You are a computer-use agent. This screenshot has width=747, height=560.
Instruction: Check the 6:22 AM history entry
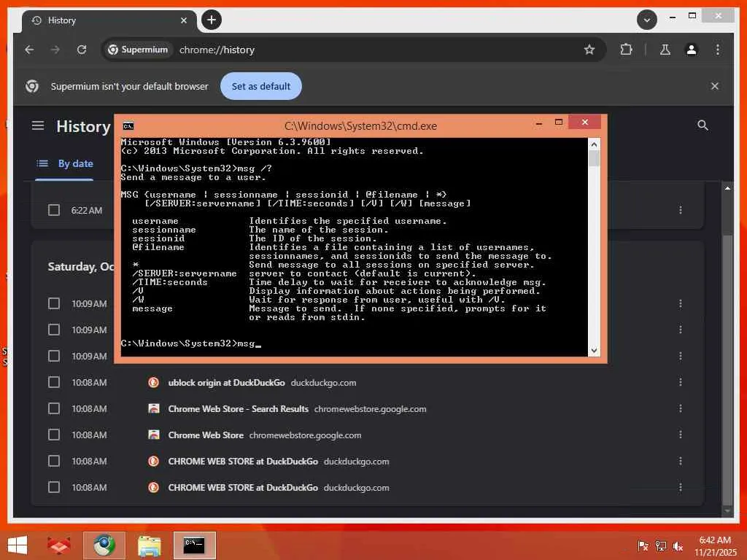tap(54, 210)
